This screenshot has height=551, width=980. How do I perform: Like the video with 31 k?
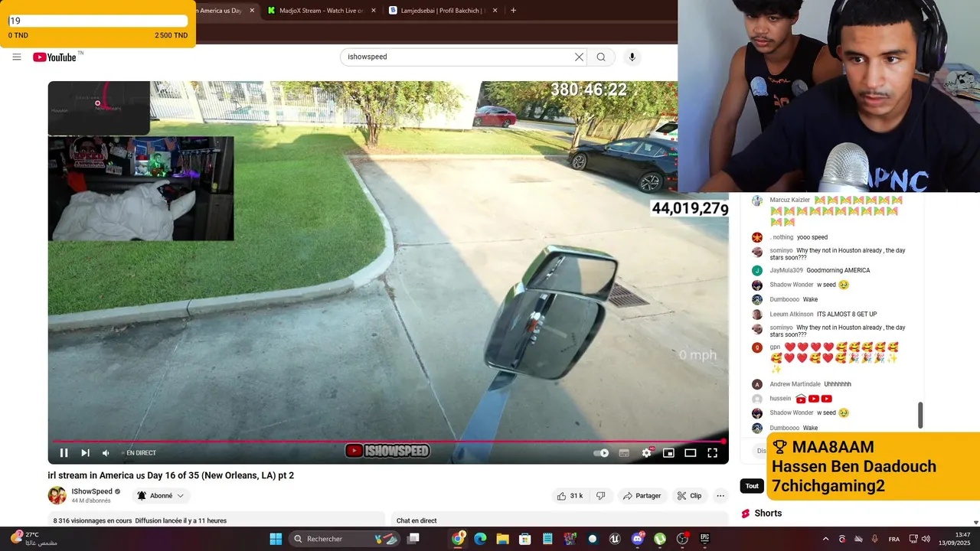point(570,496)
